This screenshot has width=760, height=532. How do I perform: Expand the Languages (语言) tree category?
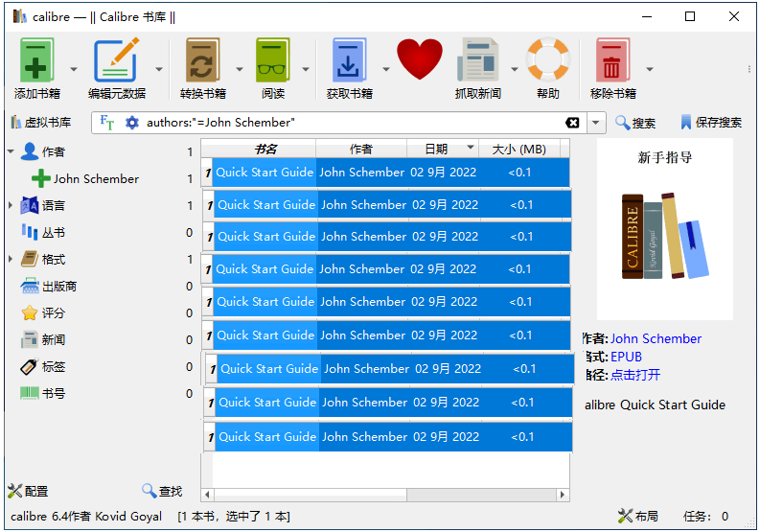pyautogui.click(x=11, y=206)
